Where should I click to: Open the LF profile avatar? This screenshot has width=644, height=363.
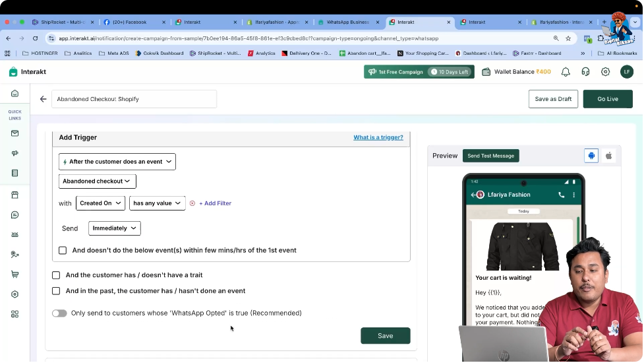(x=627, y=72)
